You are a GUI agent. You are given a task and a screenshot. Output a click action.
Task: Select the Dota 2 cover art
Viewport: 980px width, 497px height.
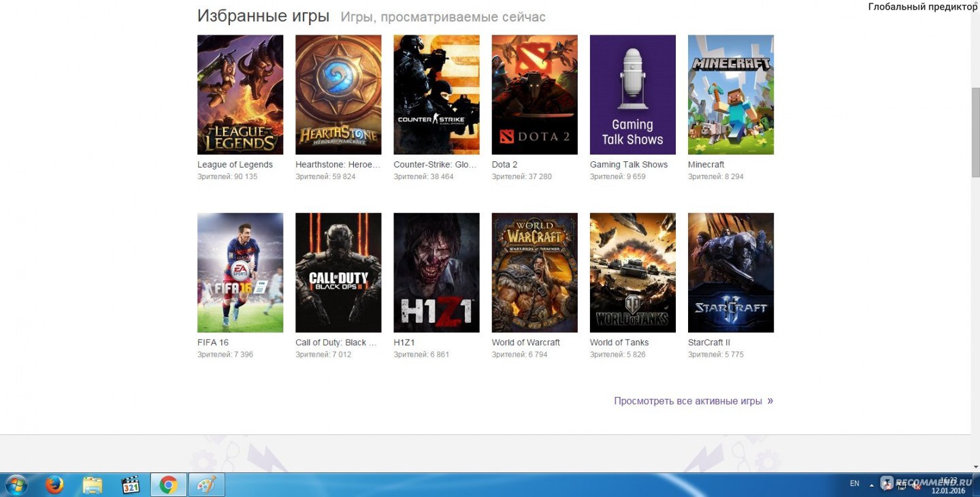[534, 95]
